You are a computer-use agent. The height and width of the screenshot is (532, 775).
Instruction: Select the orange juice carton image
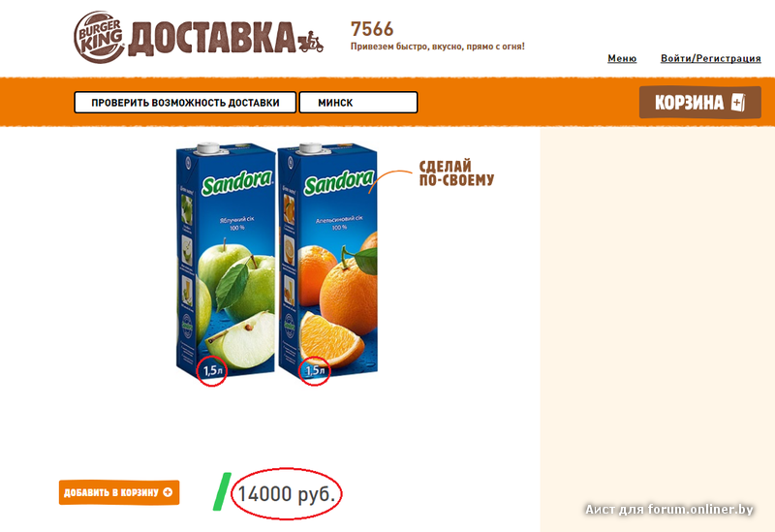327,261
